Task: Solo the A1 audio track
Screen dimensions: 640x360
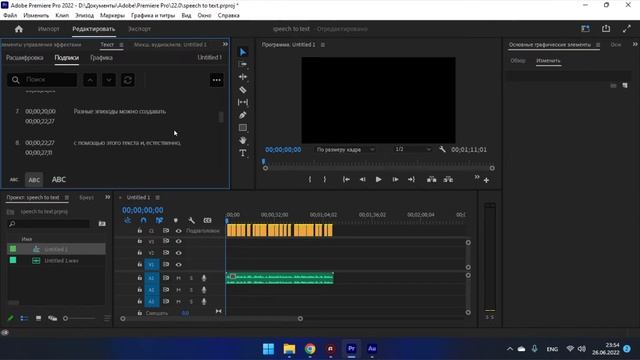Action: (191, 278)
